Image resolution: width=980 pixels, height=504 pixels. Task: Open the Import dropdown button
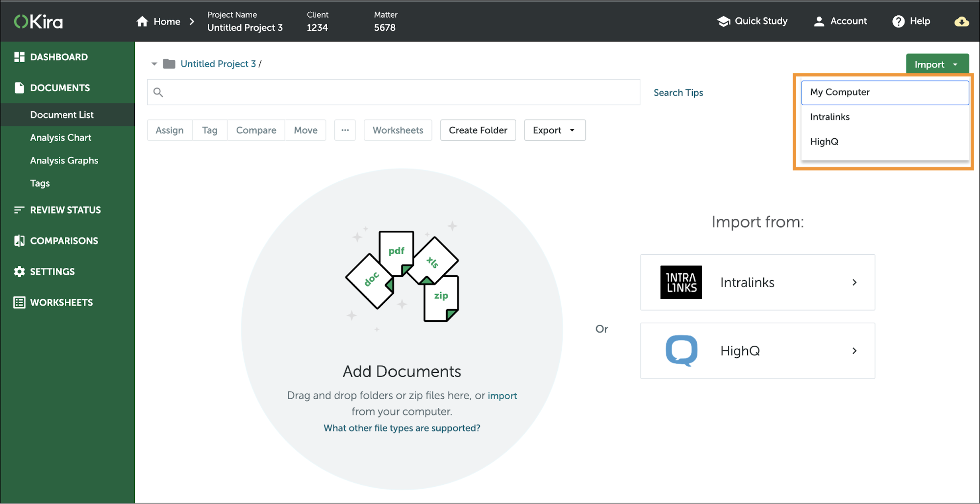coord(937,64)
